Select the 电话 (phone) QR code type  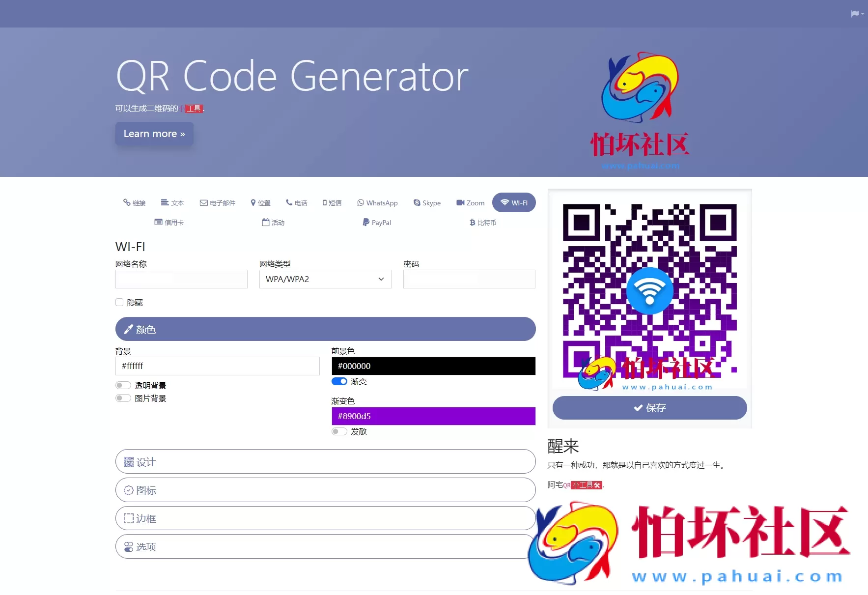coord(296,202)
